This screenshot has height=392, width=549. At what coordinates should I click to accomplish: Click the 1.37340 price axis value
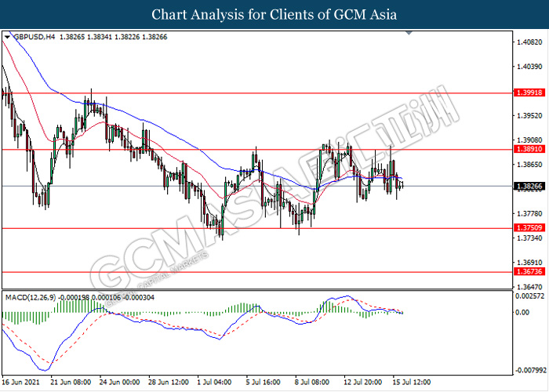click(x=529, y=238)
